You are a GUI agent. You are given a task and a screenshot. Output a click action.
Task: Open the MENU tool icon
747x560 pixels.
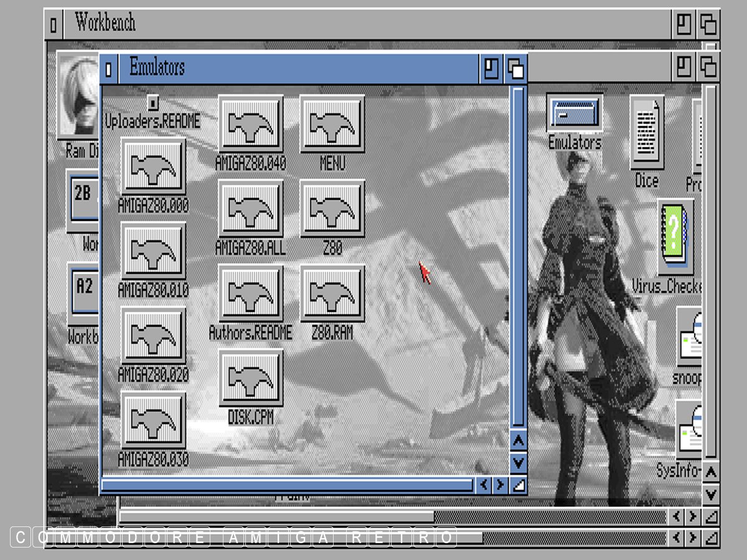coord(332,123)
